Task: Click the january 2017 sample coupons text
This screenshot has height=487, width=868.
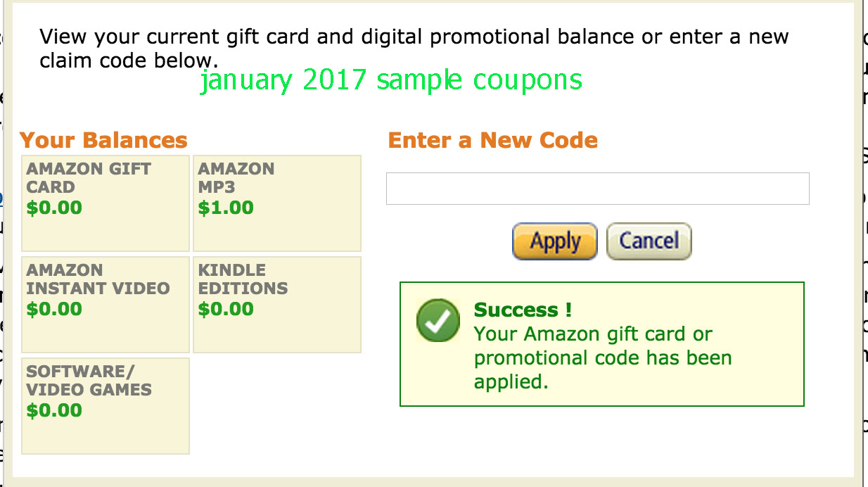Action: click(391, 81)
